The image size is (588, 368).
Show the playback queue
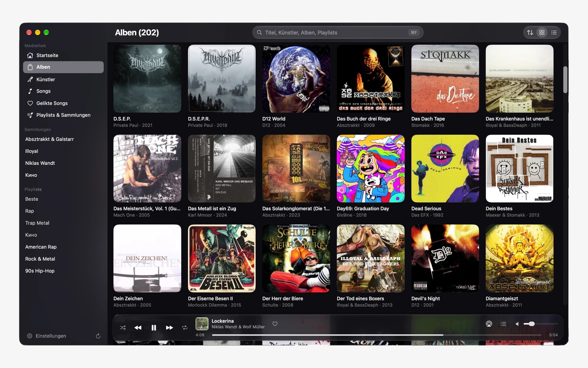[503, 324]
